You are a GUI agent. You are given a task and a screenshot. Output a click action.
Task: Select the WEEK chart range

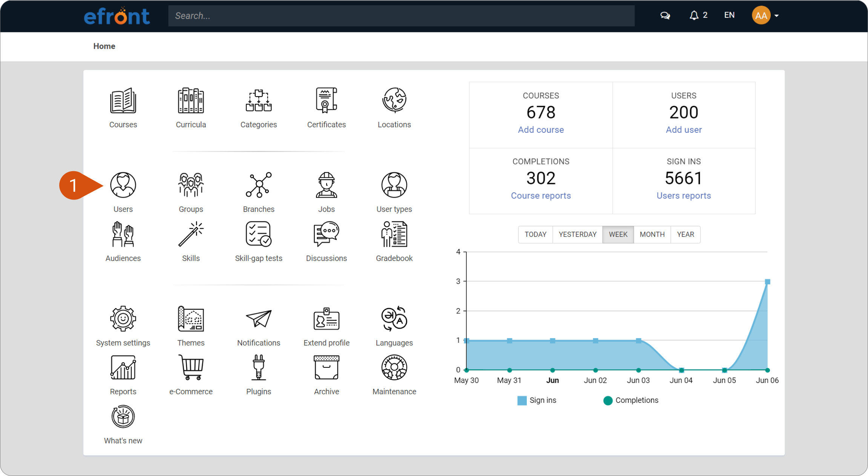point(618,234)
